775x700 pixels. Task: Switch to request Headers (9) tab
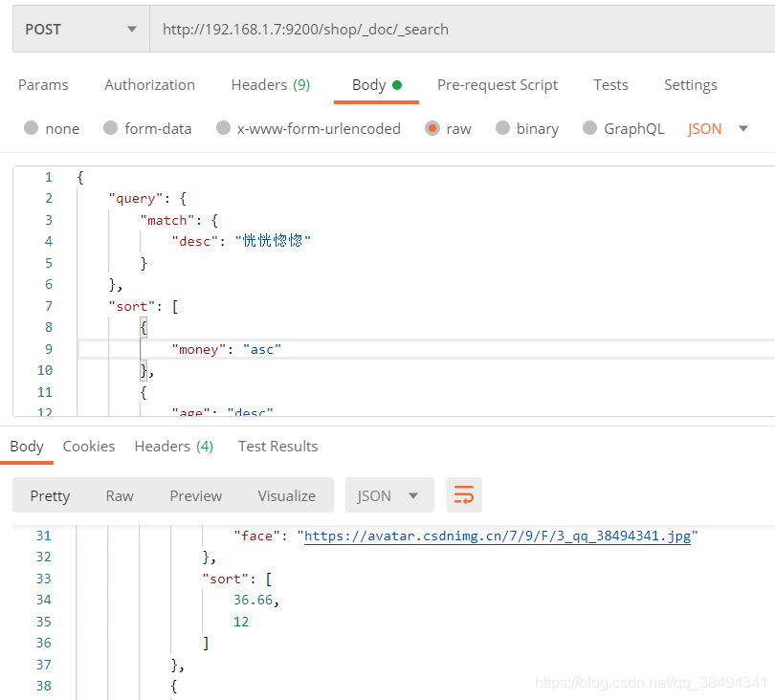pyautogui.click(x=271, y=85)
